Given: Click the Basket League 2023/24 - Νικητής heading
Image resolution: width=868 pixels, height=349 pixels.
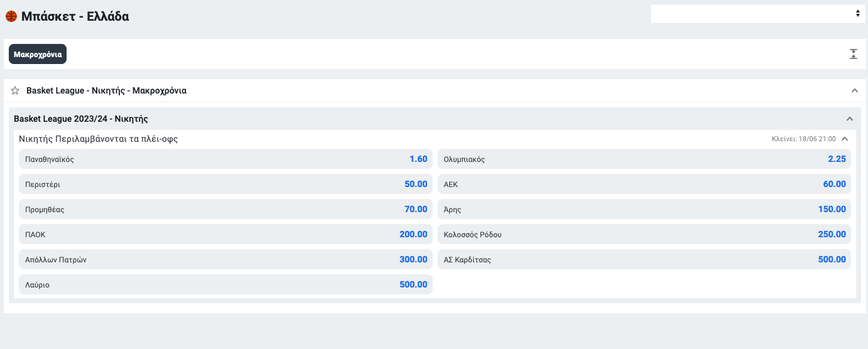Looking at the screenshot, I should (81, 119).
